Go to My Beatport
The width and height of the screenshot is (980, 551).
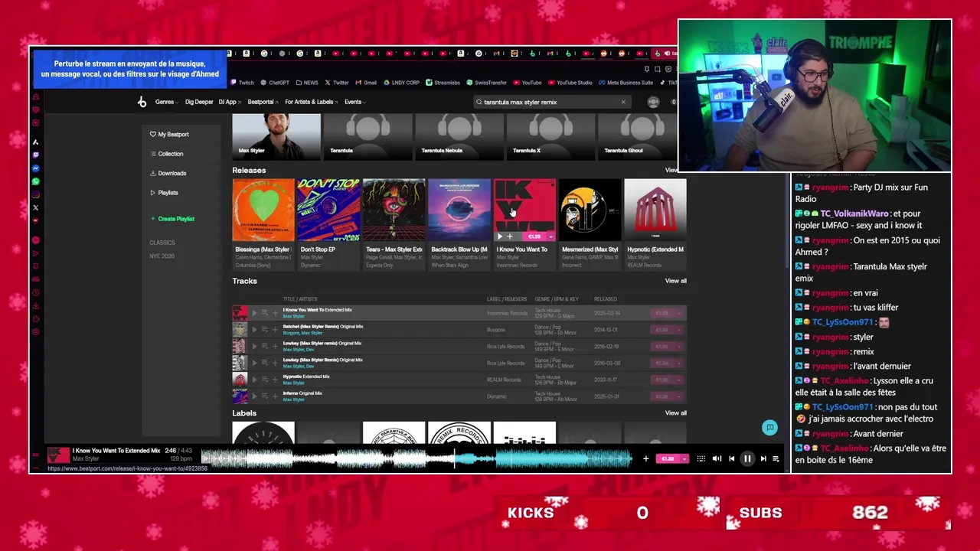(169, 134)
